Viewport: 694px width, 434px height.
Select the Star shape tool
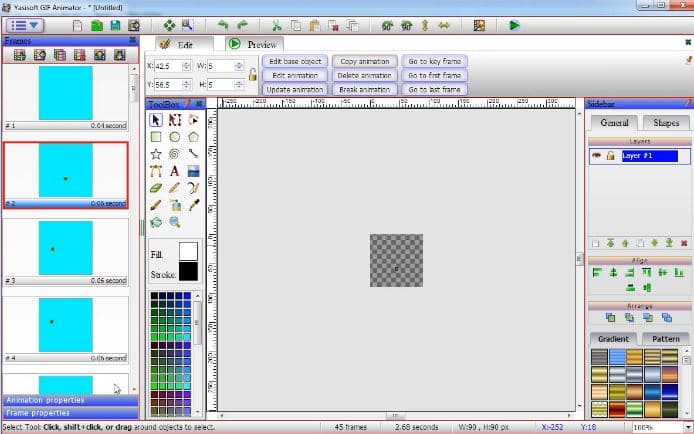coord(156,154)
